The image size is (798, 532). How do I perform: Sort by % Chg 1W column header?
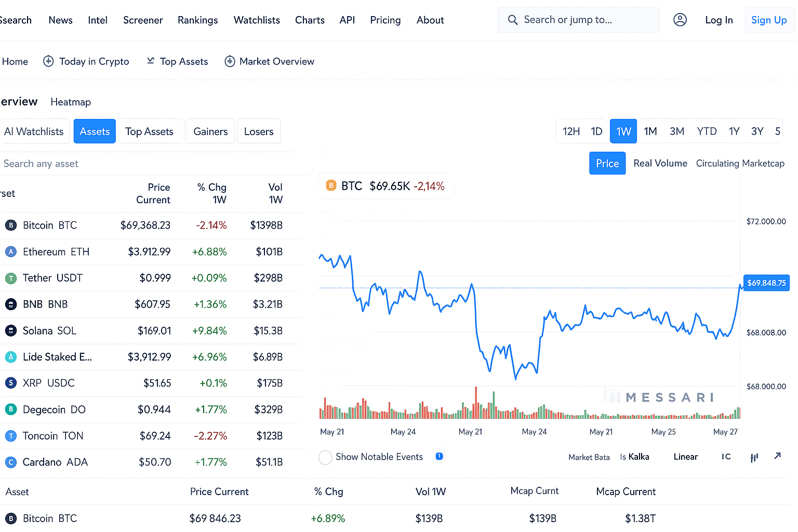(212, 193)
